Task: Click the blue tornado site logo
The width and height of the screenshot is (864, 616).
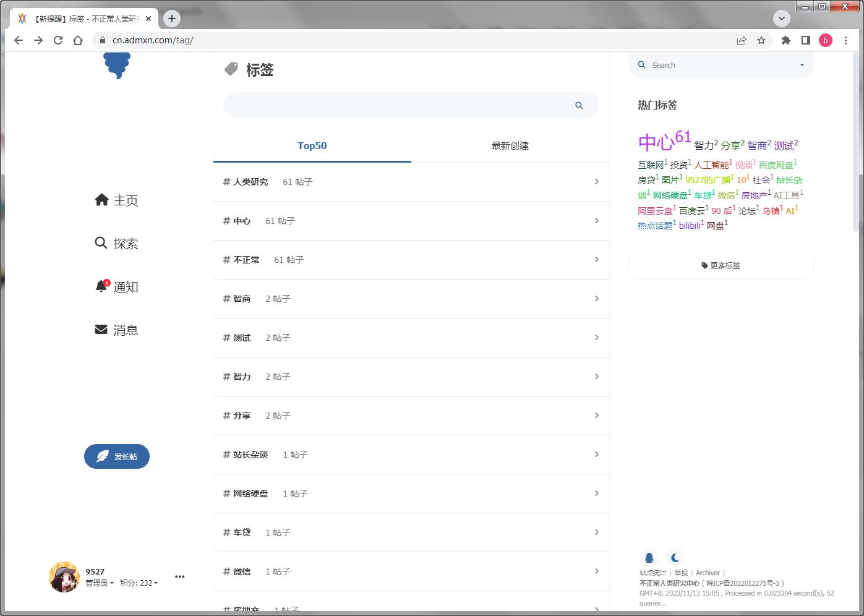Action: tap(117, 66)
